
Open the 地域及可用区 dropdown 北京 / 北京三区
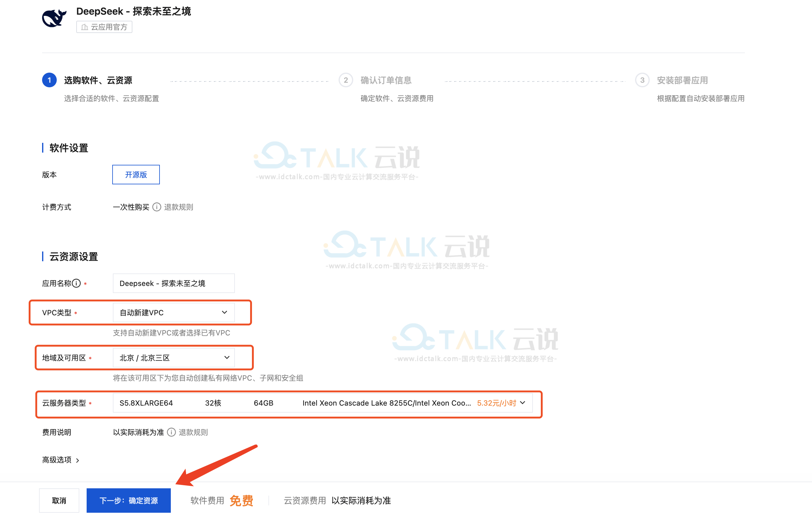tap(174, 358)
